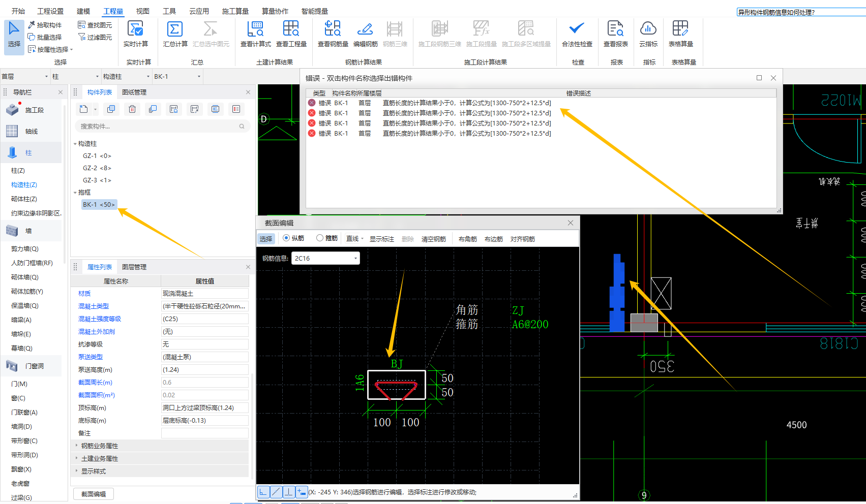Click 查找图元 find element tool
This screenshot has width=866, height=504.
point(95,25)
